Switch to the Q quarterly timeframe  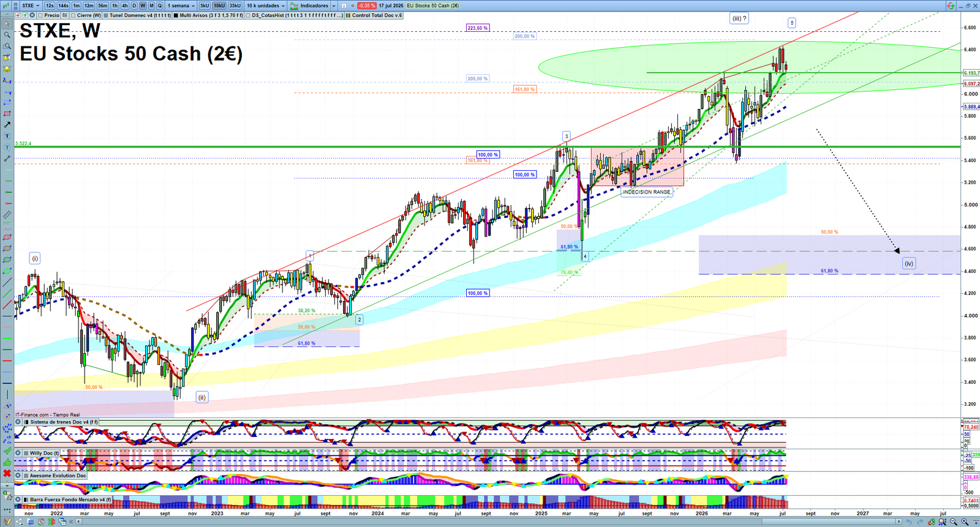[x=160, y=6]
